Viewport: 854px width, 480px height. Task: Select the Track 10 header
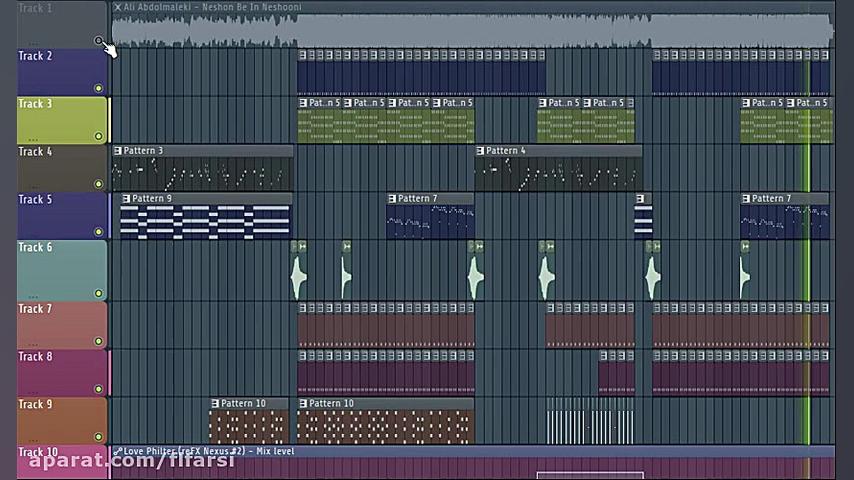tap(62, 462)
